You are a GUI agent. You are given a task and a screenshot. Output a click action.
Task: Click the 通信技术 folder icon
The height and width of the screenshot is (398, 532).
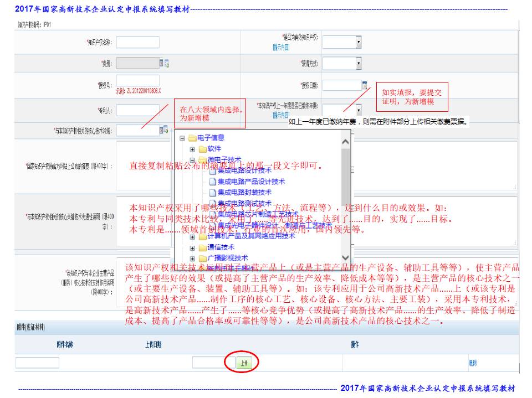click(202, 247)
